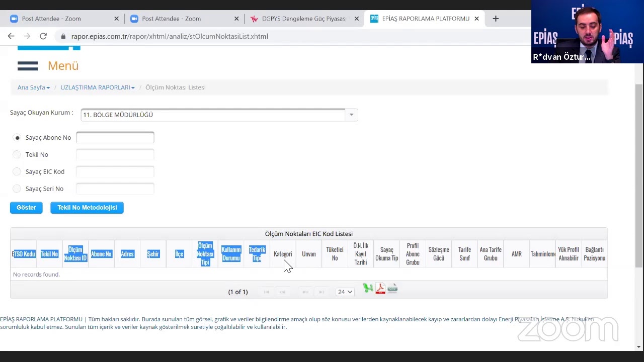Expand the Ana Sayfa breadcrumb menu
Screen dimensions: 644x362
tap(34, 87)
